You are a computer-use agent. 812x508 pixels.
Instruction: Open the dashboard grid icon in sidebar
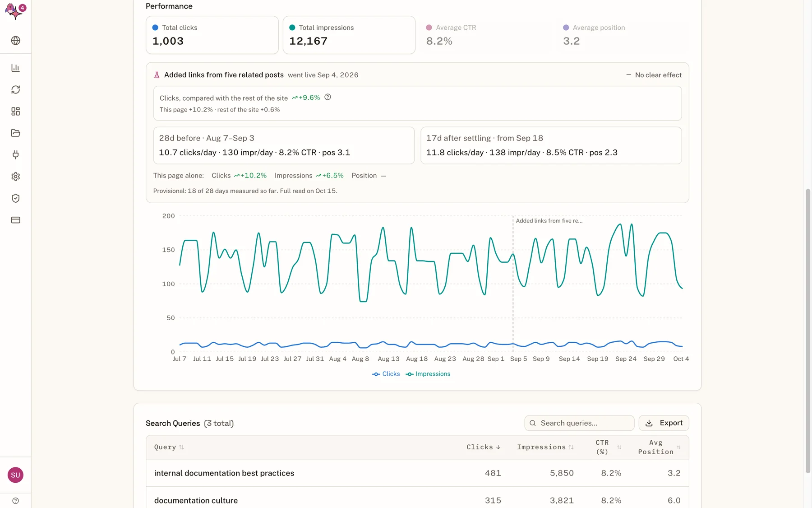click(x=16, y=111)
